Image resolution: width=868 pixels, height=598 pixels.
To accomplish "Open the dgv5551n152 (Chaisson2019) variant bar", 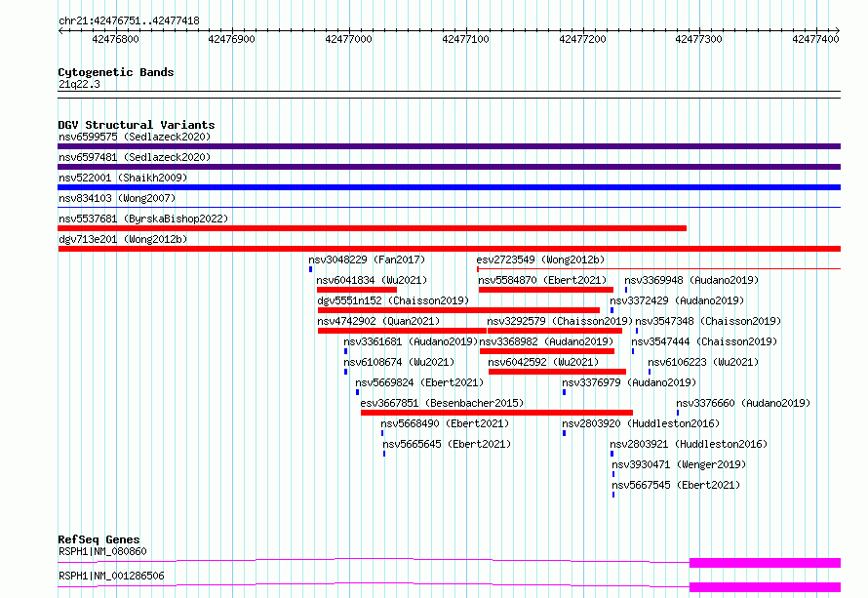I will [458, 310].
